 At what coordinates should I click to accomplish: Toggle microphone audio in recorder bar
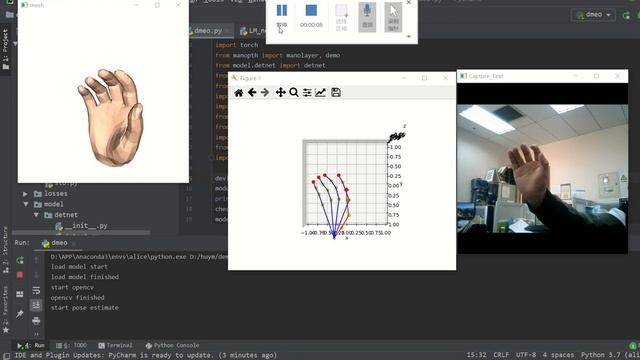pyautogui.click(x=367, y=17)
